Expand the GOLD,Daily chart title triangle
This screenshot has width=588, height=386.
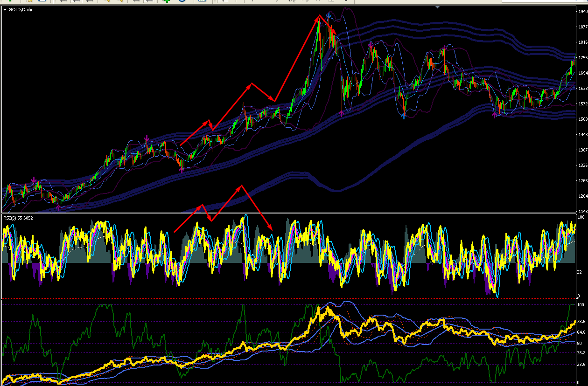pos(5,9)
